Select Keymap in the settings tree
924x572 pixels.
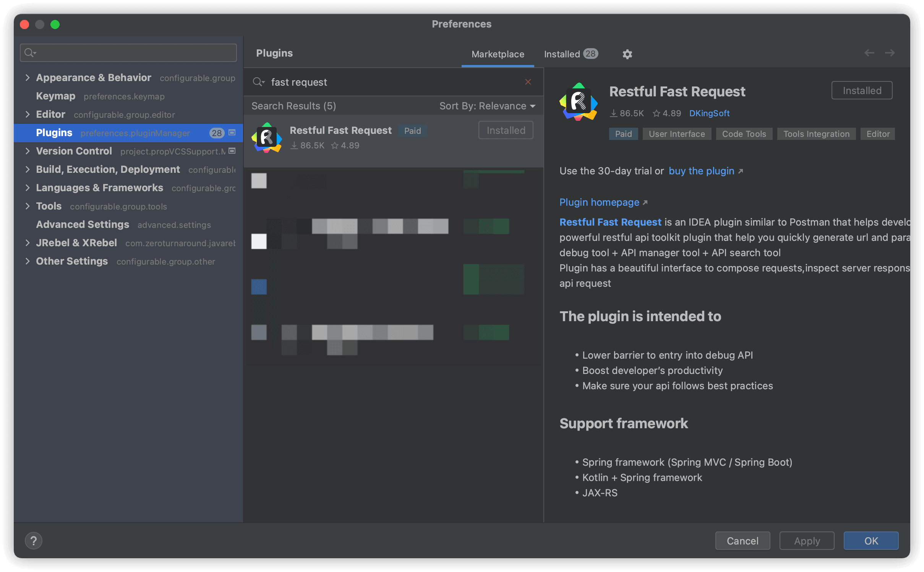click(x=56, y=96)
